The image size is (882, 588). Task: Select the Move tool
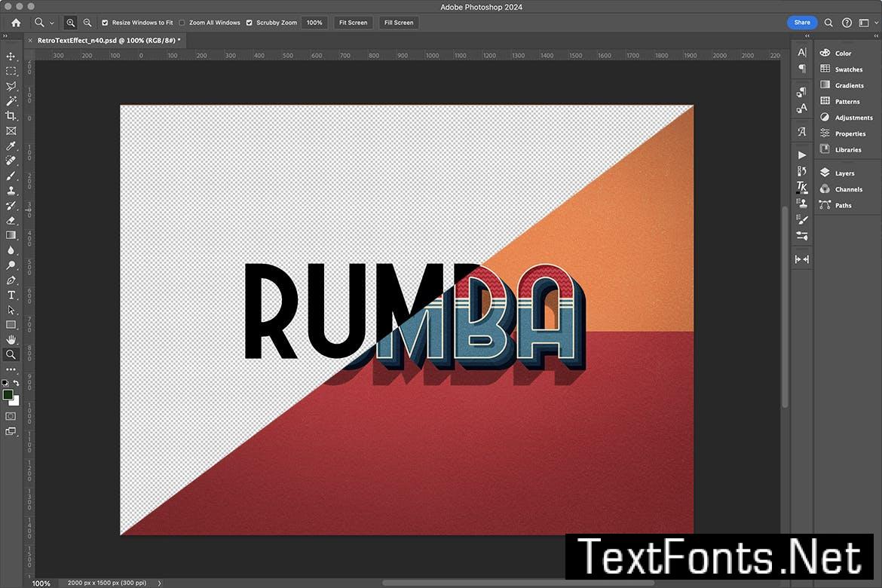coord(11,57)
